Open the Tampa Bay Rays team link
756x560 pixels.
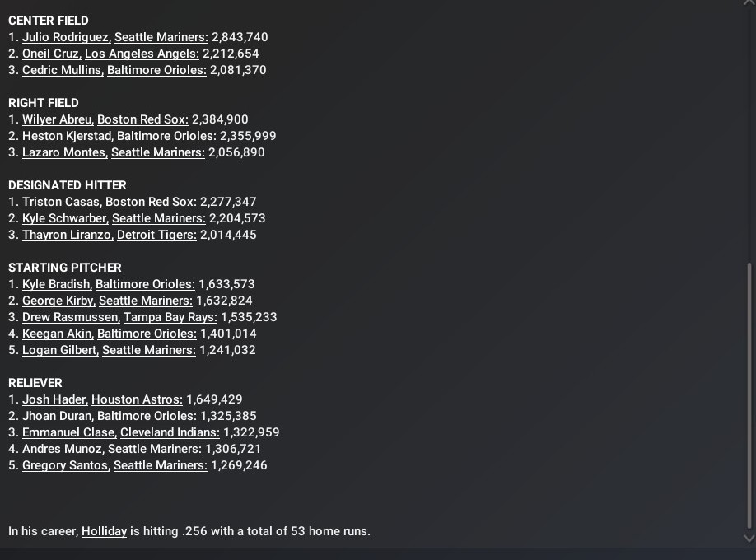click(x=170, y=317)
